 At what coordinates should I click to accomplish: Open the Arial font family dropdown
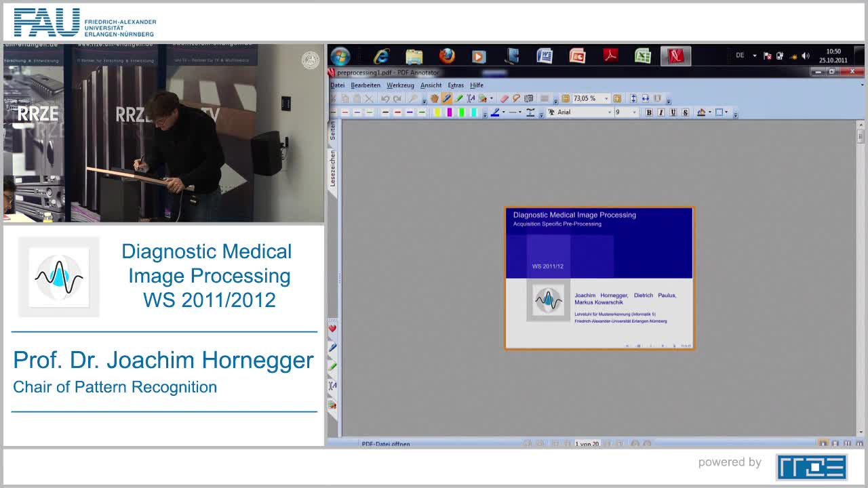coord(610,113)
